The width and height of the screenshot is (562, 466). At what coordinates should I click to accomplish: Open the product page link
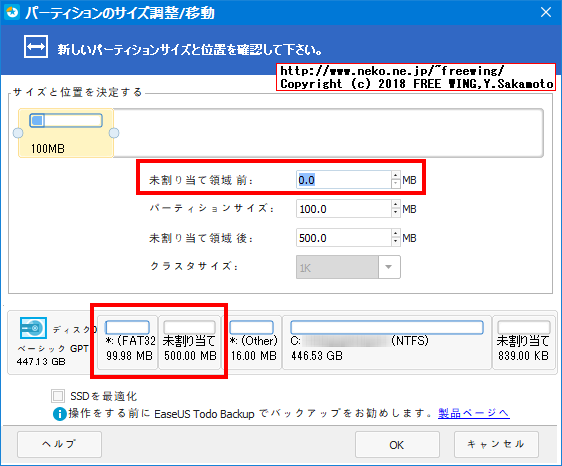(473, 413)
